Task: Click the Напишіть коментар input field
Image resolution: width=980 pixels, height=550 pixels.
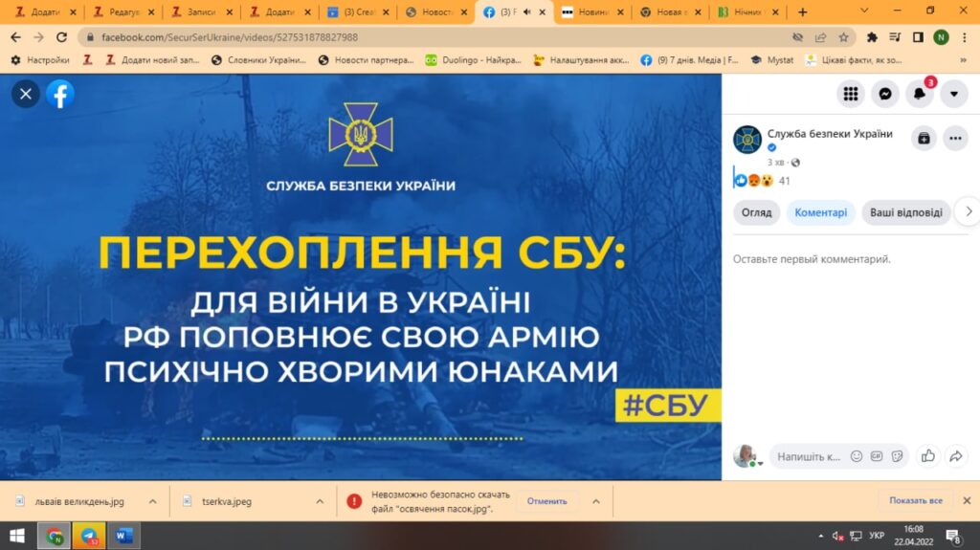Action: (x=809, y=456)
